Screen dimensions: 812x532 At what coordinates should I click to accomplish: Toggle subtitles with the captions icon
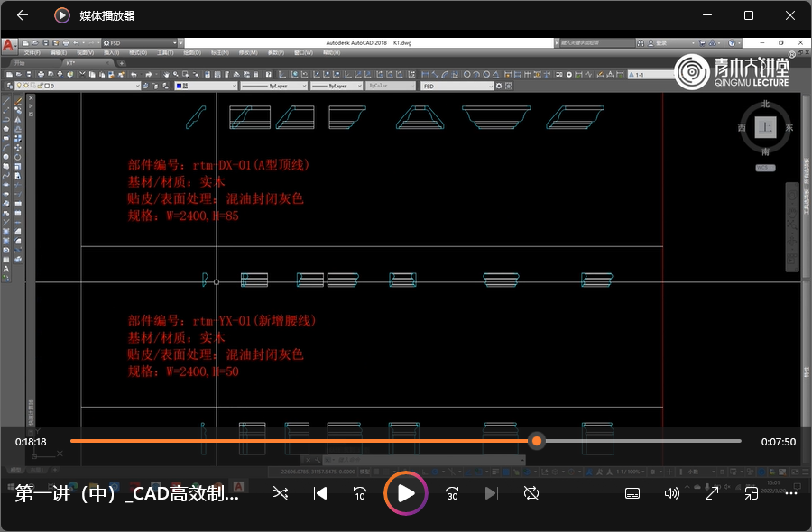[632, 493]
